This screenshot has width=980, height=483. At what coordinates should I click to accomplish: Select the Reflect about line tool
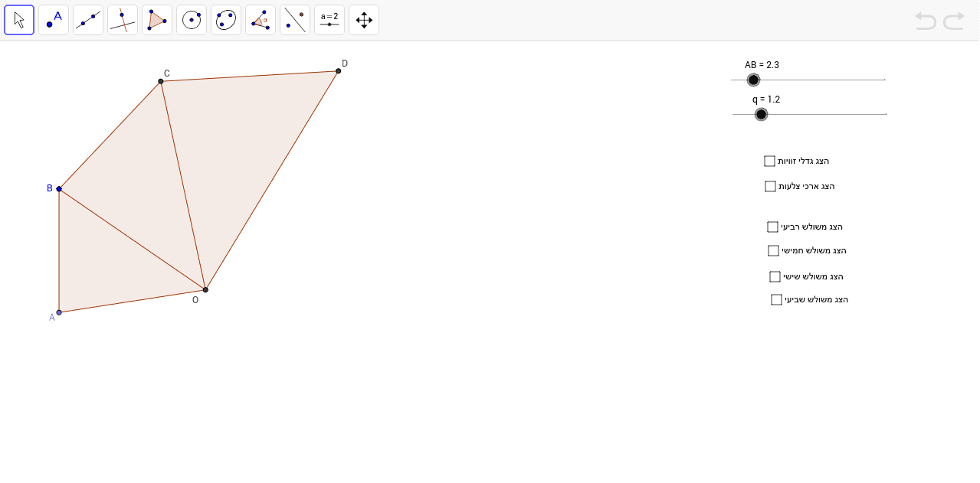(x=295, y=20)
